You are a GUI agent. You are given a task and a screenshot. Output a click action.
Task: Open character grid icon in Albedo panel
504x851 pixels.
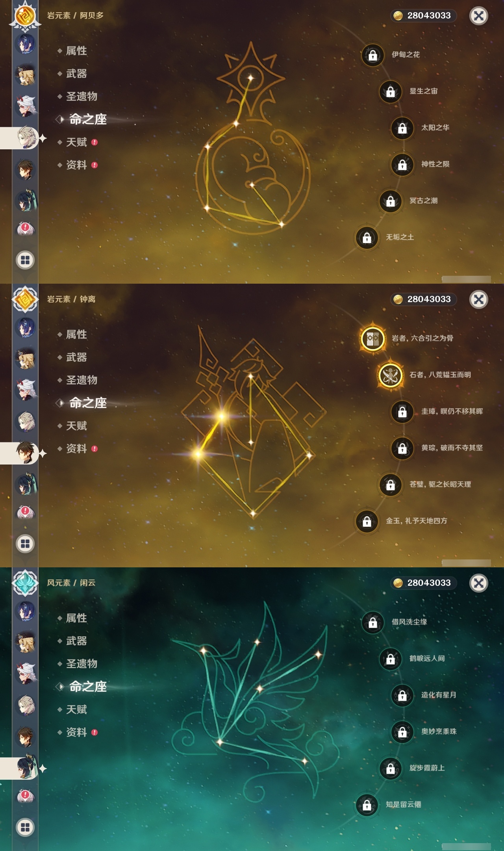(x=25, y=260)
